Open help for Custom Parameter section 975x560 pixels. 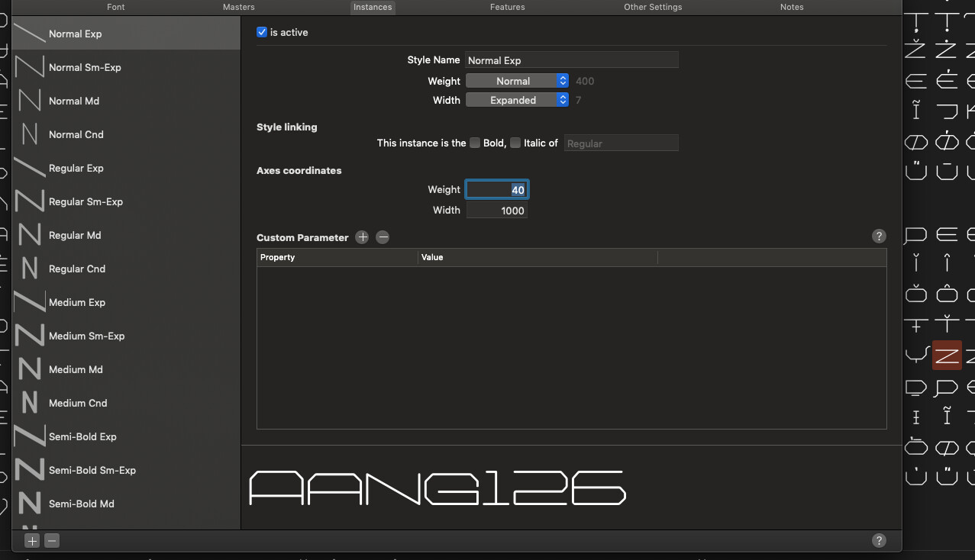point(879,237)
